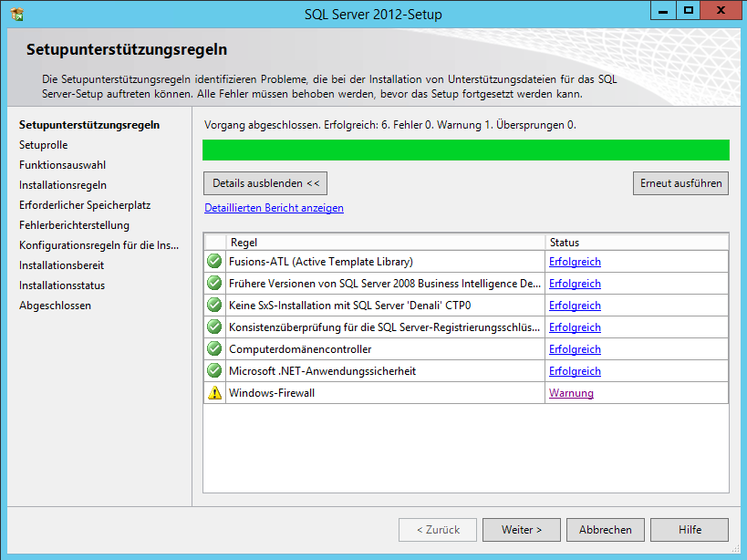Click green checkmark beside Konsistenzüberprüfung rule
Image resolution: width=747 pixels, height=560 pixels.
pyautogui.click(x=214, y=327)
